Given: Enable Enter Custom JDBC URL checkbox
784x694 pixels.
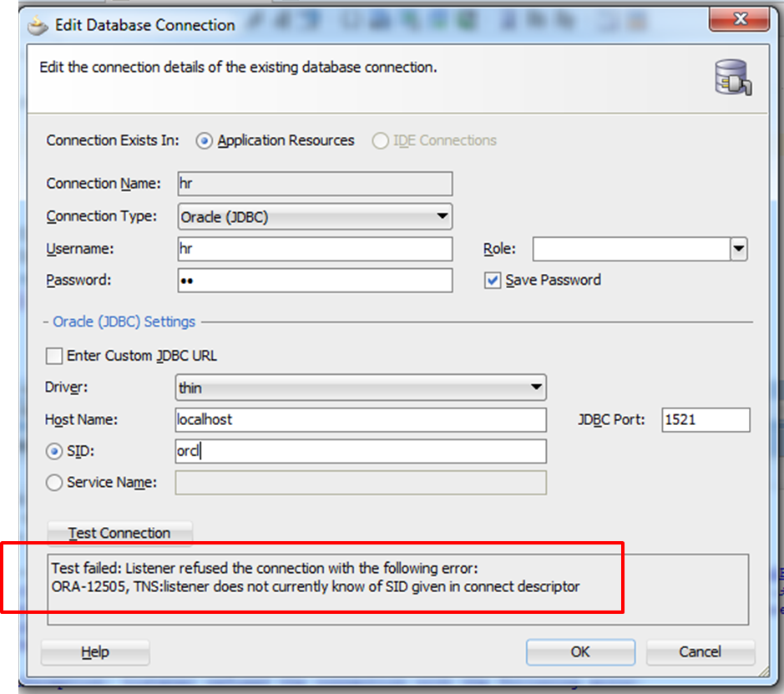Looking at the screenshot, I should coord(54,356).
